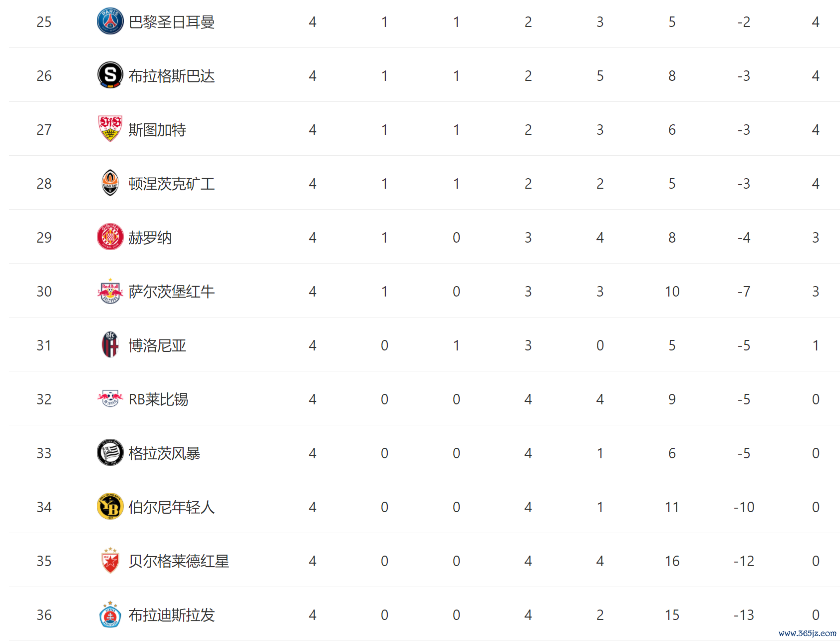
Task: Select the 伯尔尼年轻人 team name
Action: (x=172, y=507)
